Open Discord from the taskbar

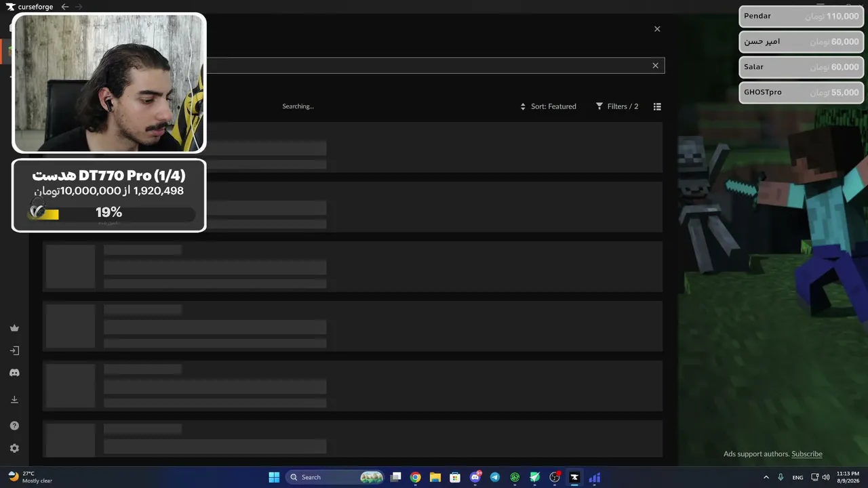coord(475,477)
